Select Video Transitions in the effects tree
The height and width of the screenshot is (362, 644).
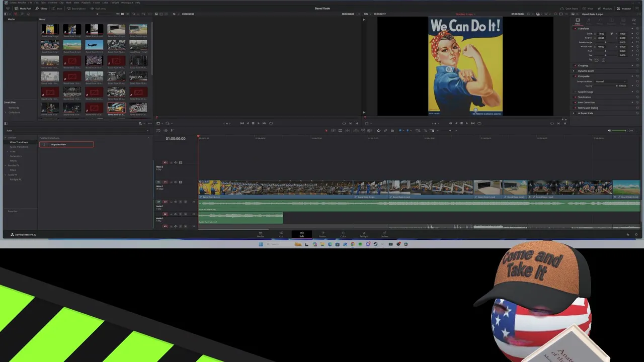click(x=19, y=142)
